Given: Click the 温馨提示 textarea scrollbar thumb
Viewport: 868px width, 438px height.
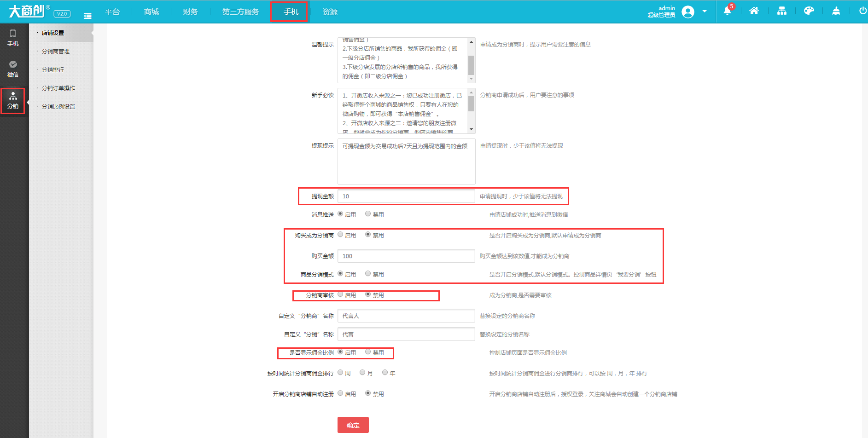Looking at the screenshot, I should [471, 65].
